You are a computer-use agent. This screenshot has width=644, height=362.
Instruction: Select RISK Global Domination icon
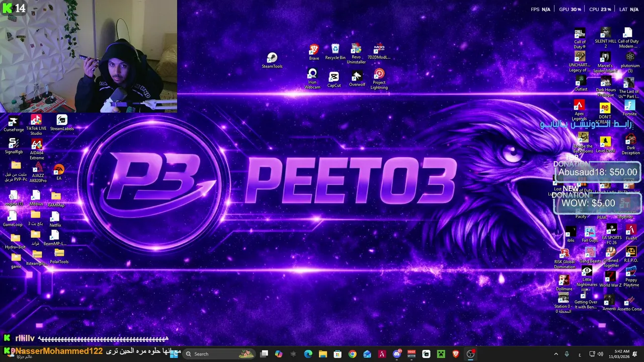565,258
